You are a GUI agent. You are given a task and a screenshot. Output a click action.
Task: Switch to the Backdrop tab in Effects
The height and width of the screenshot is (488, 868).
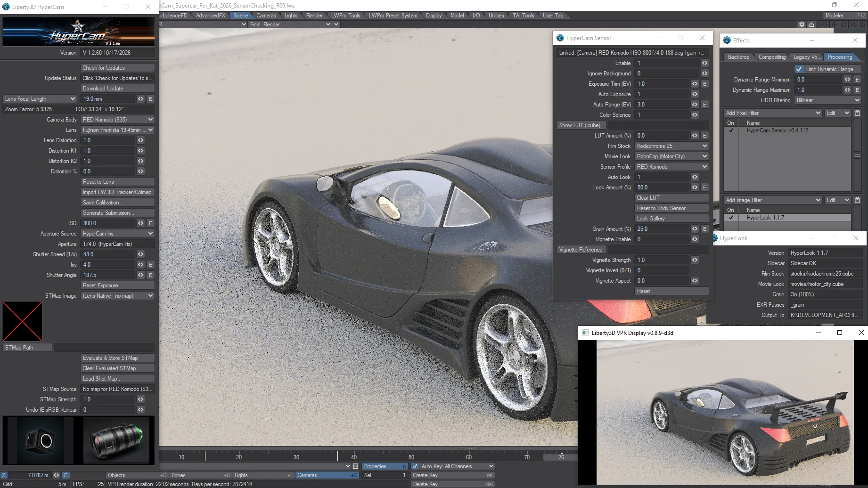coord(738,57)
